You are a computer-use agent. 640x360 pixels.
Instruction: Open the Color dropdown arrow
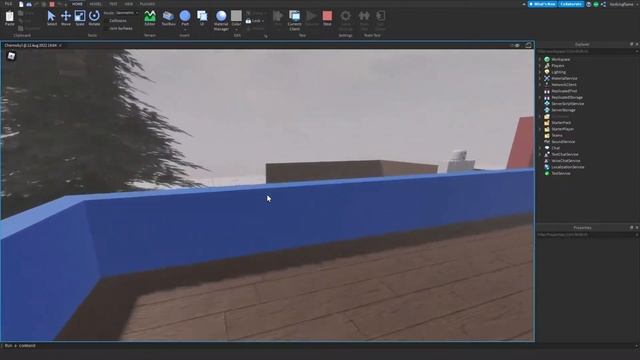pos(236,30)
